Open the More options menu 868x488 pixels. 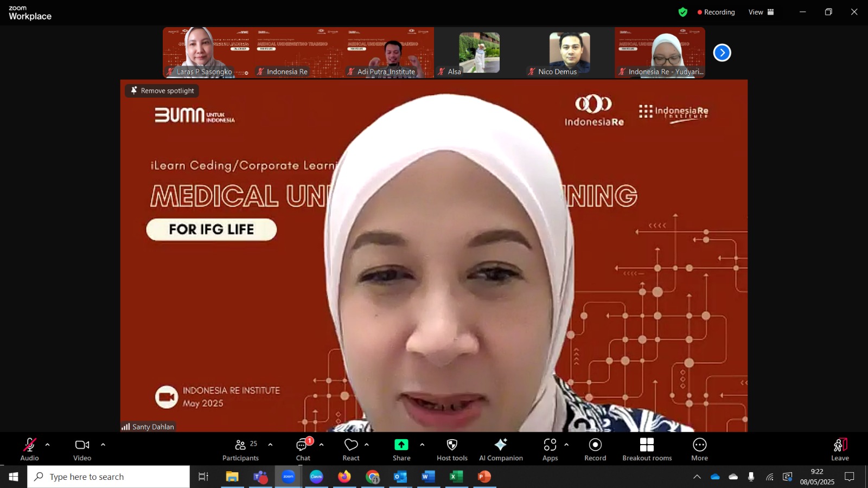700,450
